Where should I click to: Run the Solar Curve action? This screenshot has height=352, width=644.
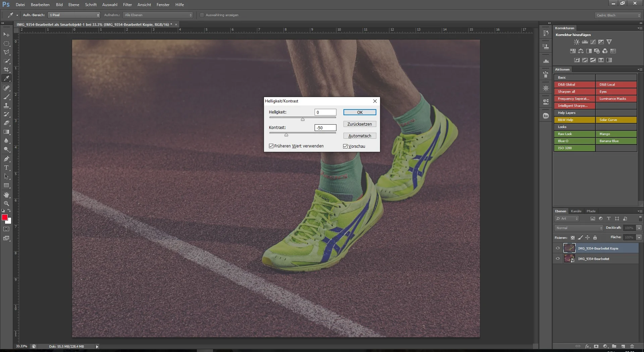click(616, 120)
